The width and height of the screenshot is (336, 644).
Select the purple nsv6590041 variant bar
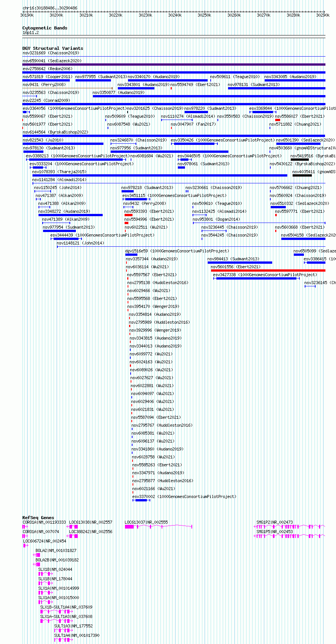[174, 65]
